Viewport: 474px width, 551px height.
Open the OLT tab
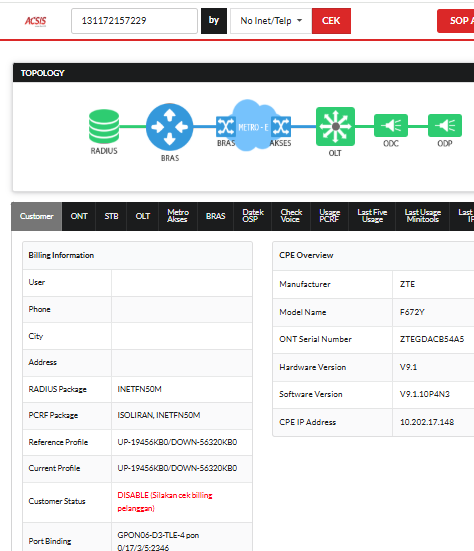pyautogui.click(x=143, y=216)
